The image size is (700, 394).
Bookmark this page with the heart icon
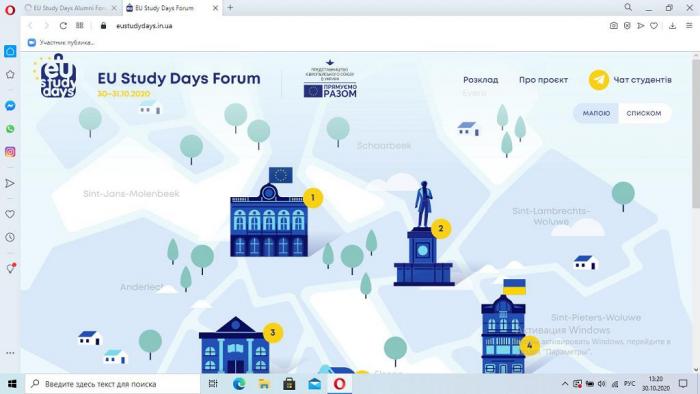(654, 26)
